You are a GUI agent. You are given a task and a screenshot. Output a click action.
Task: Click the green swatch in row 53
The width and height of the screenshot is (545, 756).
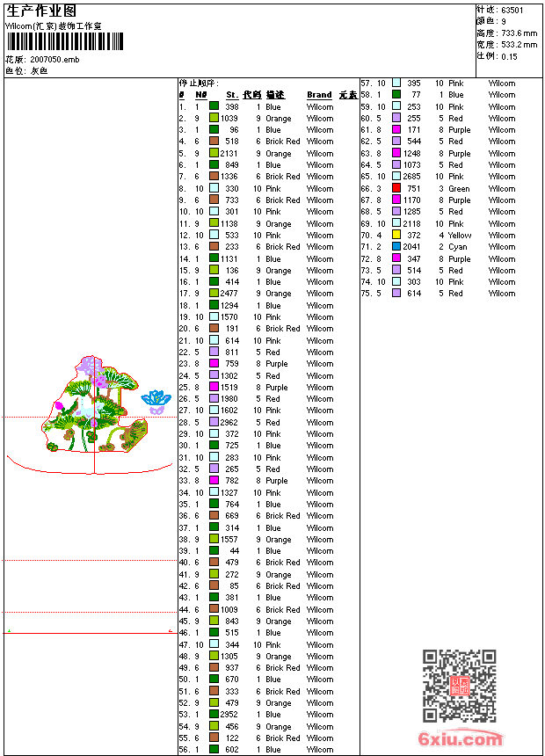pyautogui.click(x=214, y=714)
